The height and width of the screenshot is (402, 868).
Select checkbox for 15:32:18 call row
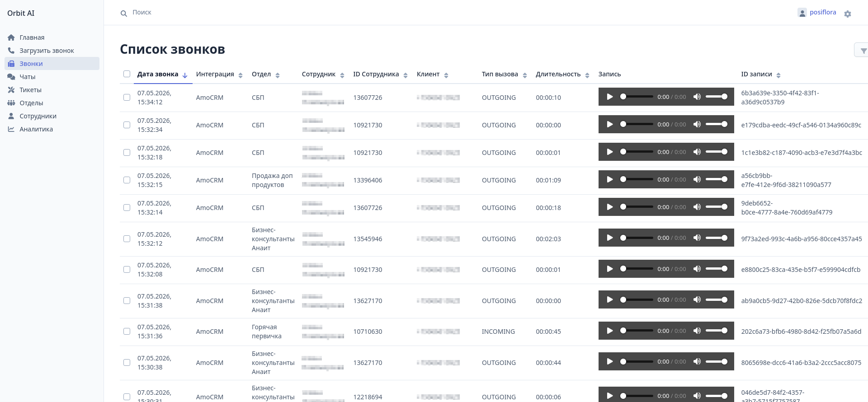[x=127, y=152]
